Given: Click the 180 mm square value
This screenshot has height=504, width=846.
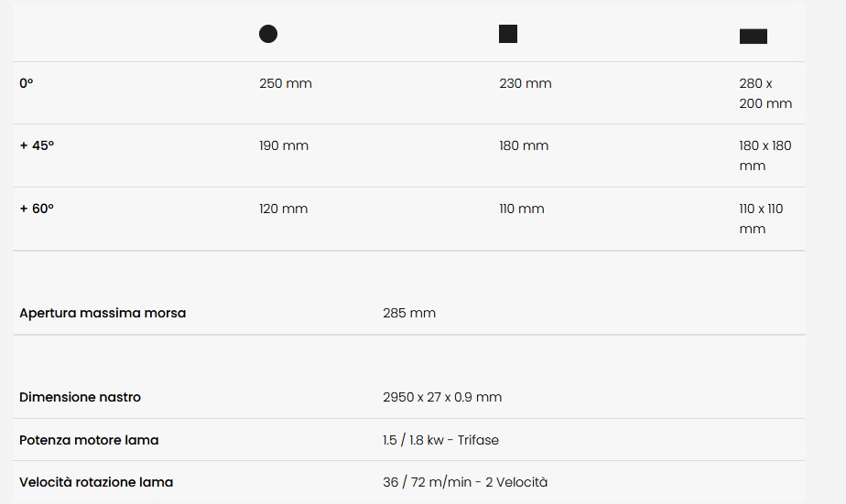Looking at the screenshot, I should point(524,145).
